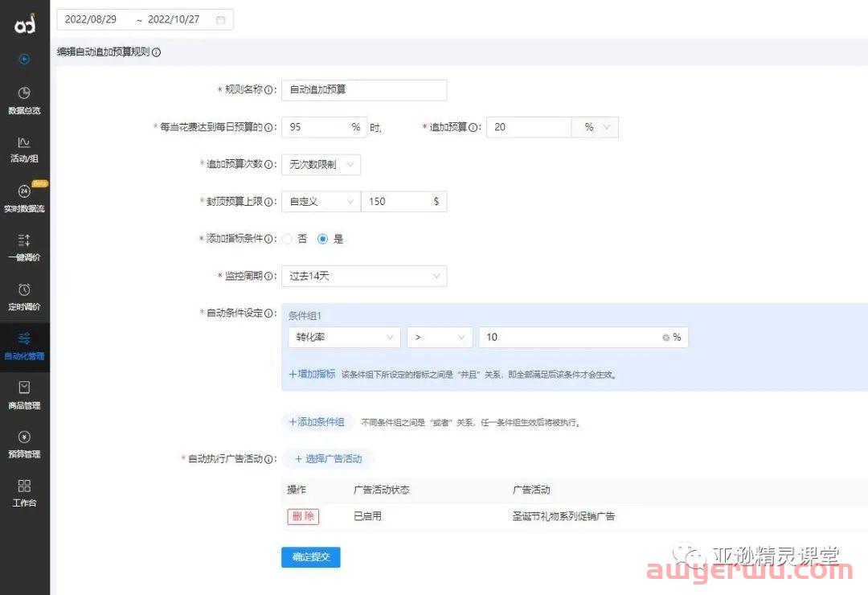Open the > comparison operator dropdown
The image size is (868, 595).
(440, 338)
